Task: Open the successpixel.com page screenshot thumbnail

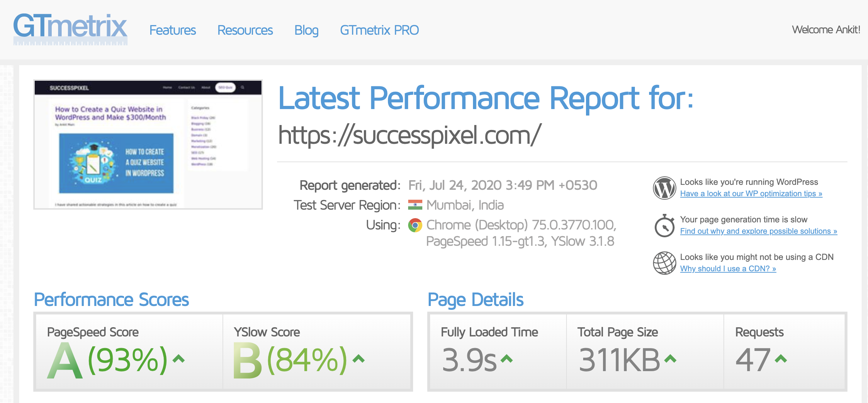Action: 148,144
